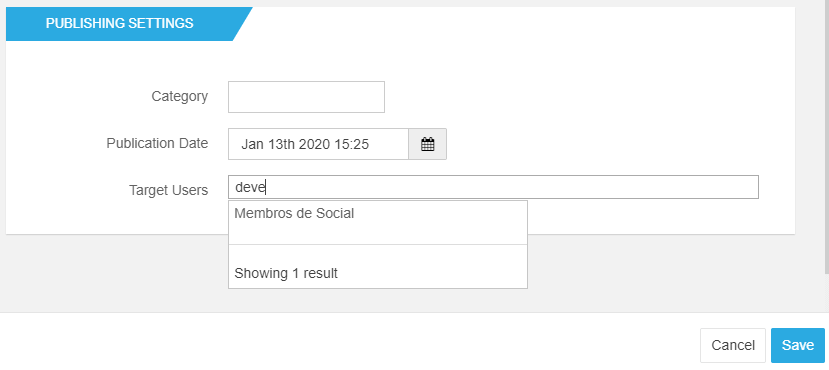Click the Target Users label
This screenshot has height=370, width=829.
(169, 190)
